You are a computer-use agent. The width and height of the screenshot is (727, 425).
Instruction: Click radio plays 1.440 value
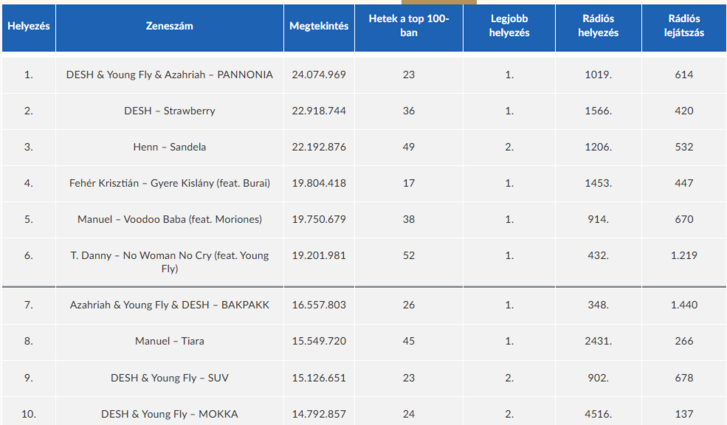[x=684, y=305]
